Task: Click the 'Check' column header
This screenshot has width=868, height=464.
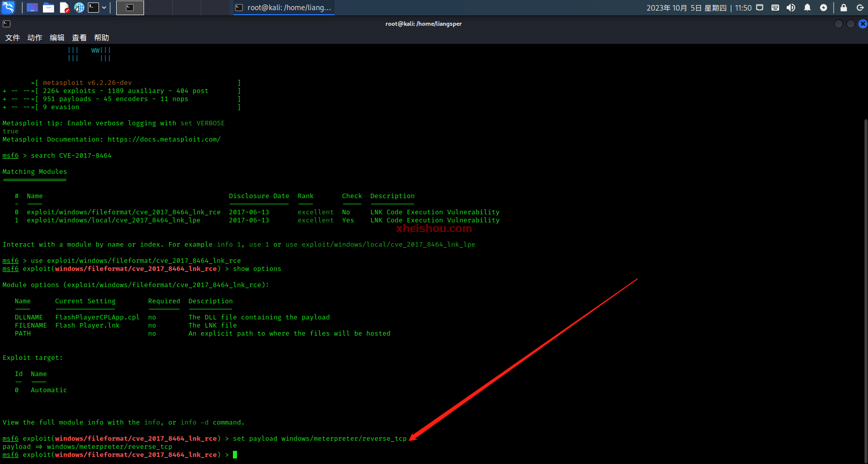Action: point(352,196)
